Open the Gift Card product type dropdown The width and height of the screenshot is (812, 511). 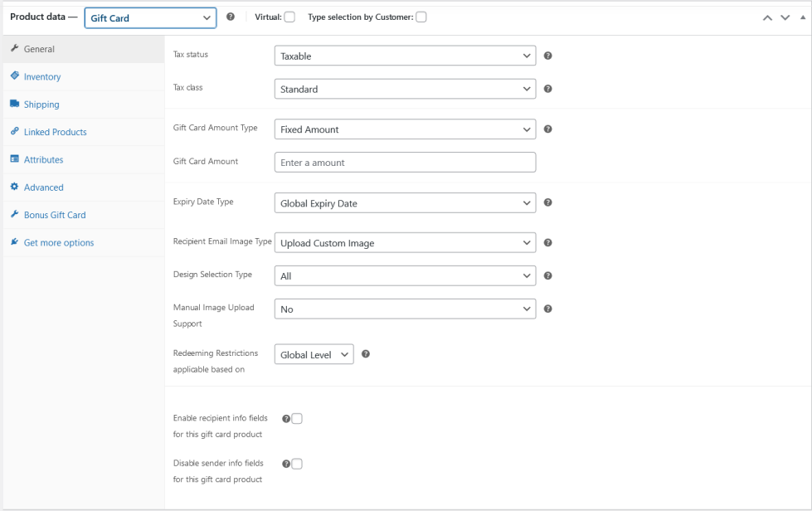[150, 18]
